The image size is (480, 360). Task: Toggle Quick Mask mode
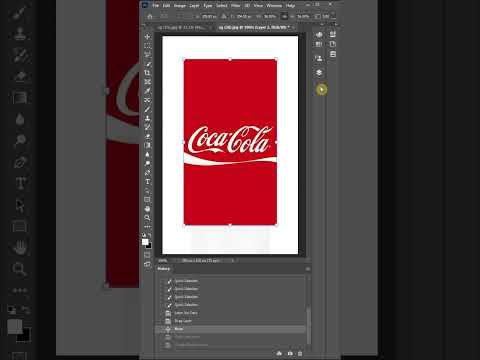point(147,255)
